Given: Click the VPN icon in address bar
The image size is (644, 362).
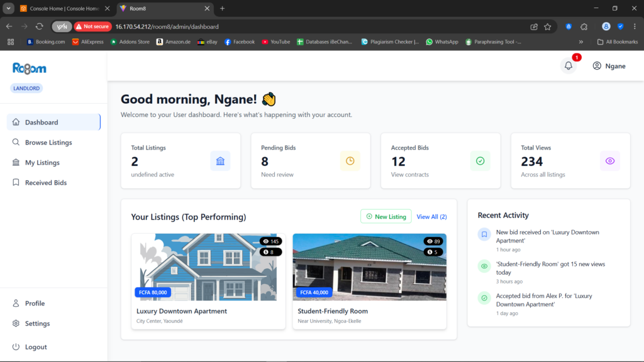Looking at the screenshot, I should (x=62, y=26).
